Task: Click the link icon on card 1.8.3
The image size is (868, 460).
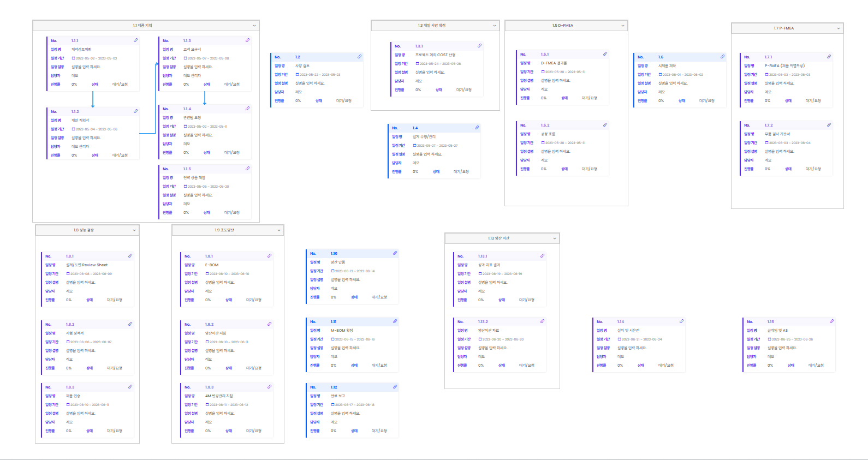Action: tap(130, 387)
